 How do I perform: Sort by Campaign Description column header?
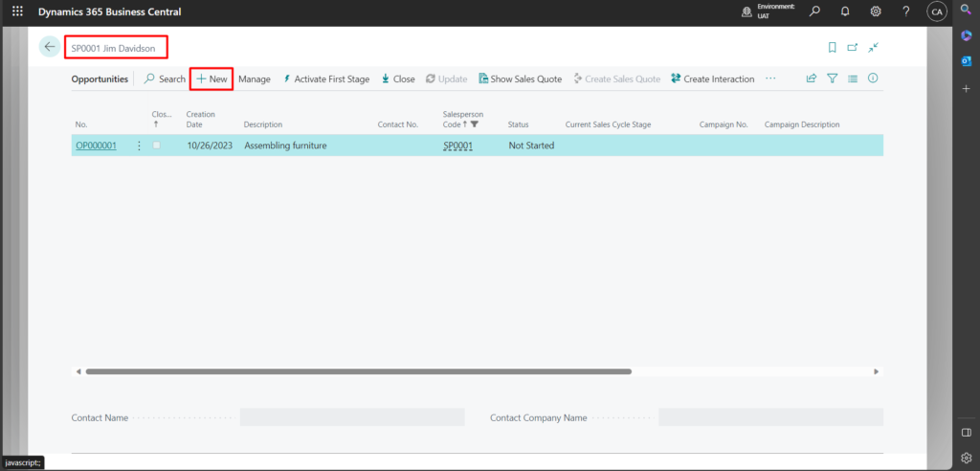802,124
